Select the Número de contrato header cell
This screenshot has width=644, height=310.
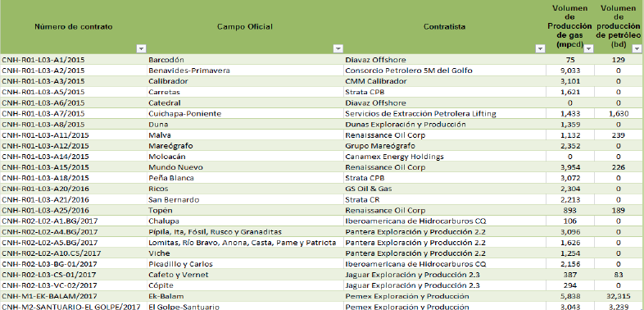(x=74, y=27)
